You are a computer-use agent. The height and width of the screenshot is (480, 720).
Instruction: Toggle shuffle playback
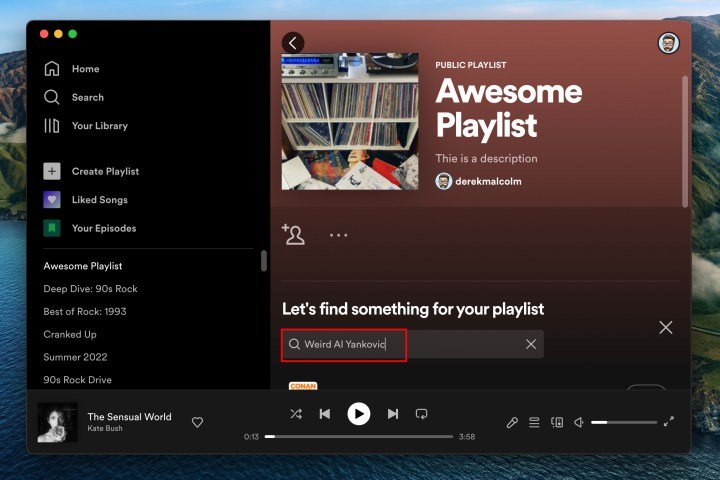coord(296,414)
